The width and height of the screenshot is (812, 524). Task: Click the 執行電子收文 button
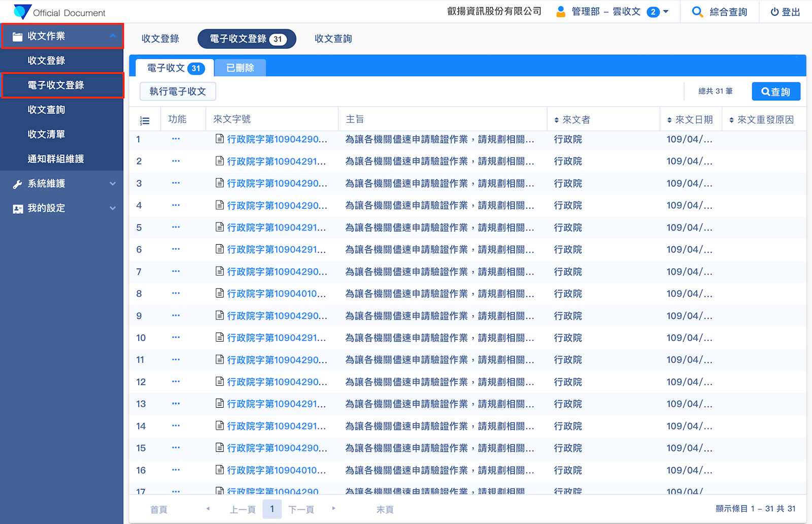click(x=178, y=91)
